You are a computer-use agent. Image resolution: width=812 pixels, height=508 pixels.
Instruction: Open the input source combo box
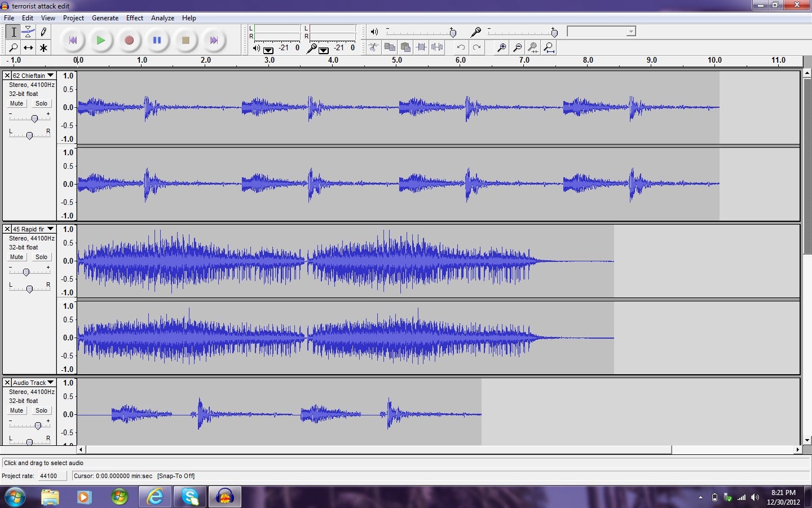pos(601,32)
